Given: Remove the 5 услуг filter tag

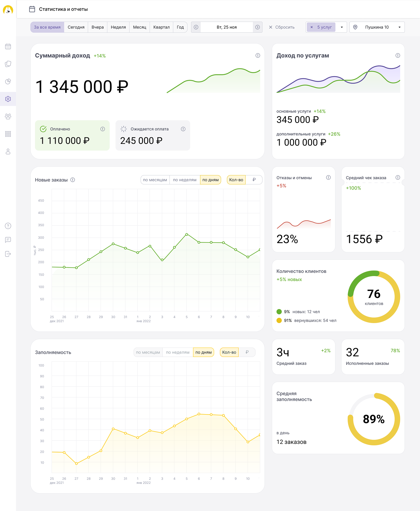Looking at the screenshot, I should [311, 27].
